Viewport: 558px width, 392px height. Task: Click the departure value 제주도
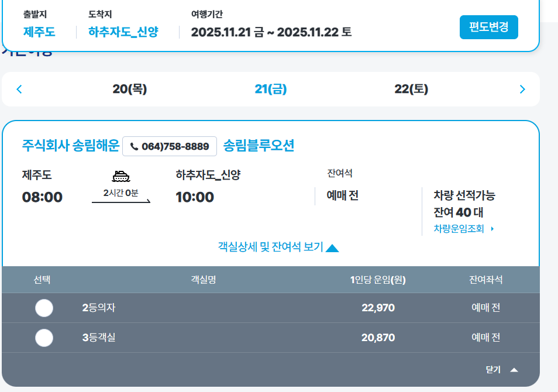click(x=39, y=32)
